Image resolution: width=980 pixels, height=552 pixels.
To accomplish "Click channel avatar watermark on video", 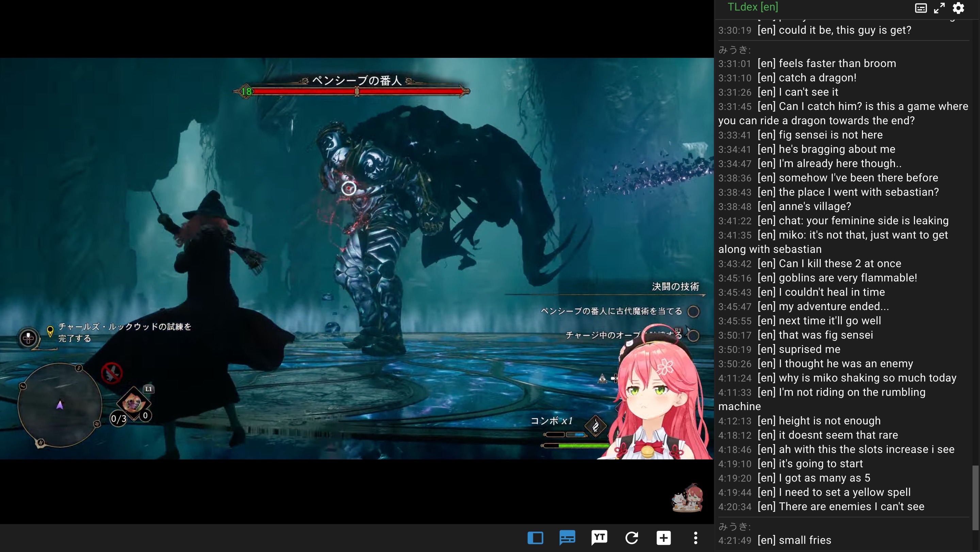I will tap(687, 497).
